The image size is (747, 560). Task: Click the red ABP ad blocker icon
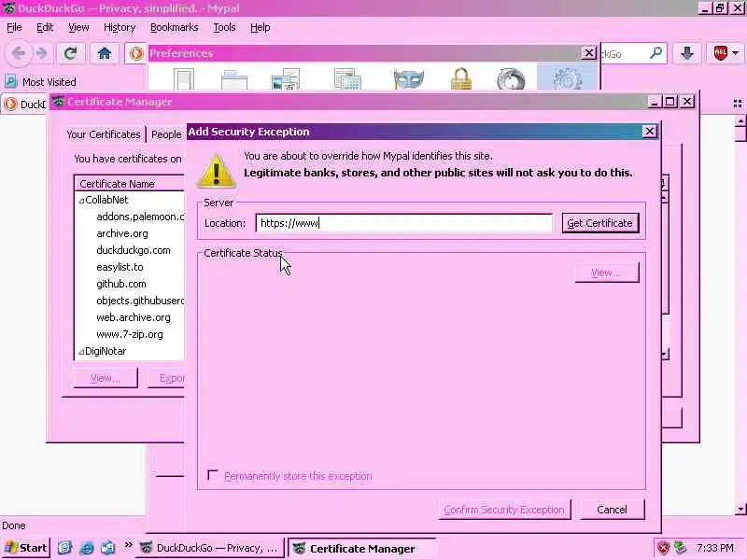click(x=720, y=53)
